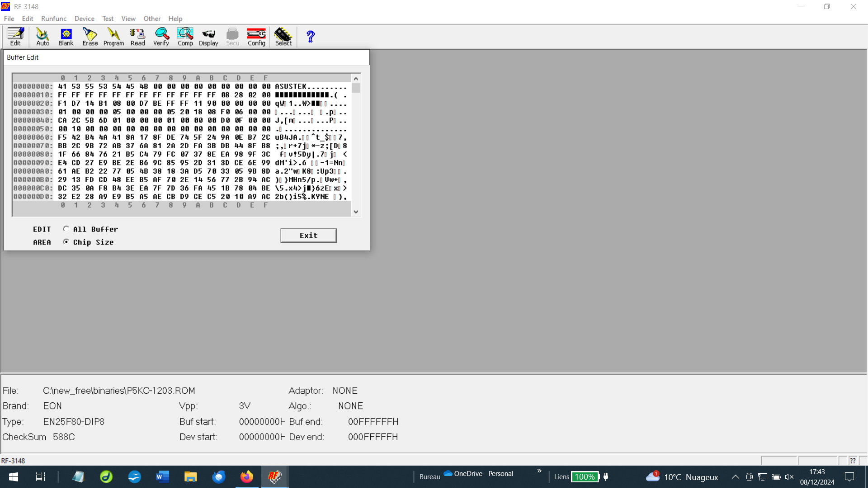868x490 pixels.
Task: Open the File menu
Action: [x=9, y=19]
